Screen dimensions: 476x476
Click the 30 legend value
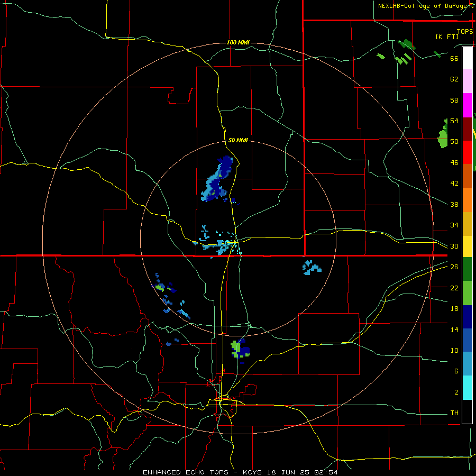454,246
